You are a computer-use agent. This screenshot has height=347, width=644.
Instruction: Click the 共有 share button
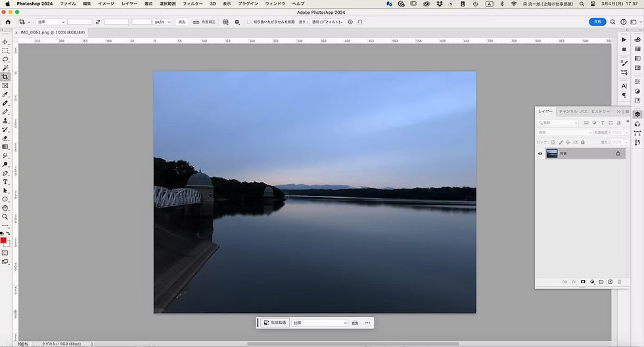[x=597, y=22]
